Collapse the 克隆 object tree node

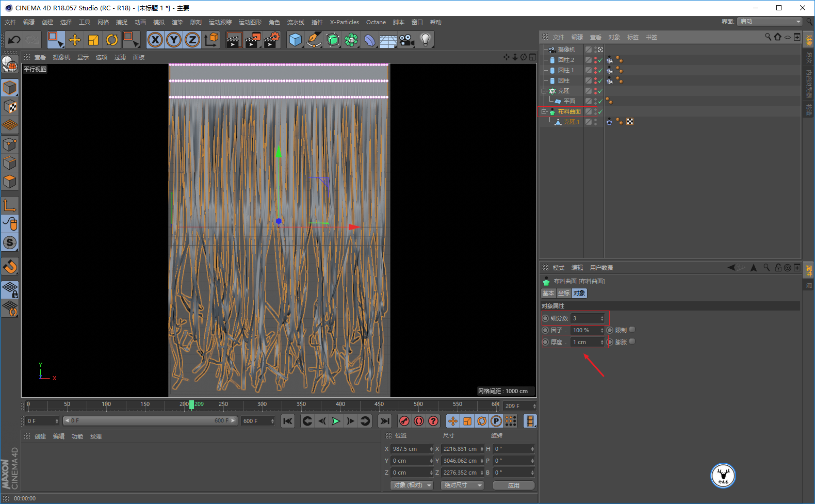544,91
